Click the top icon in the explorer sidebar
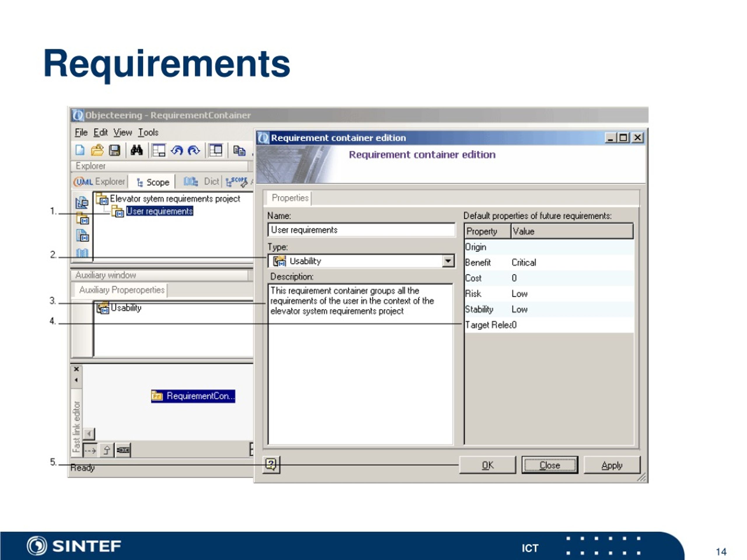Image resolution: width=747 pixels, height=560 pixels. [x=82, y=202]
